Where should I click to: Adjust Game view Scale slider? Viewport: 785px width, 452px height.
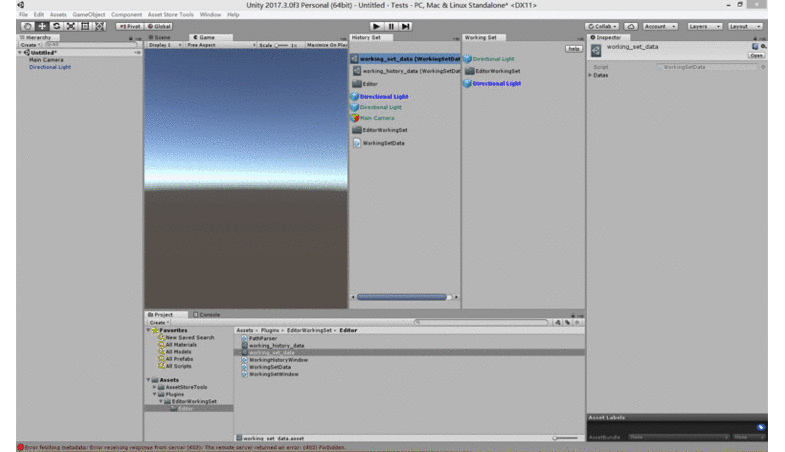pos(283,45)
